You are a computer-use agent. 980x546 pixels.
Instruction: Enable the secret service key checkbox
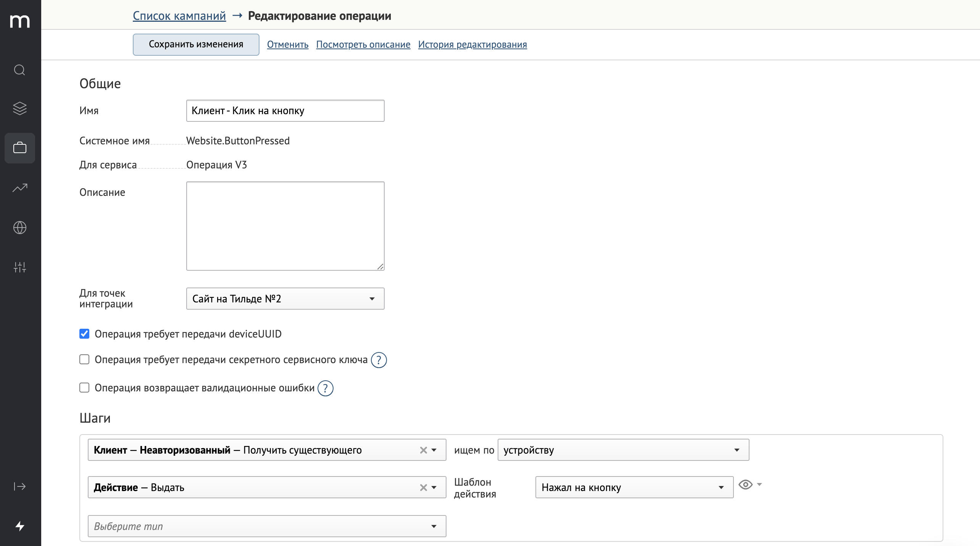(84, 359)
